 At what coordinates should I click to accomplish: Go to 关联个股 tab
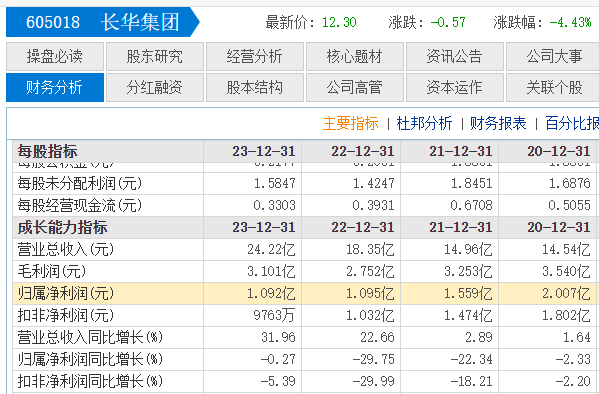click(x=553, y=88)
